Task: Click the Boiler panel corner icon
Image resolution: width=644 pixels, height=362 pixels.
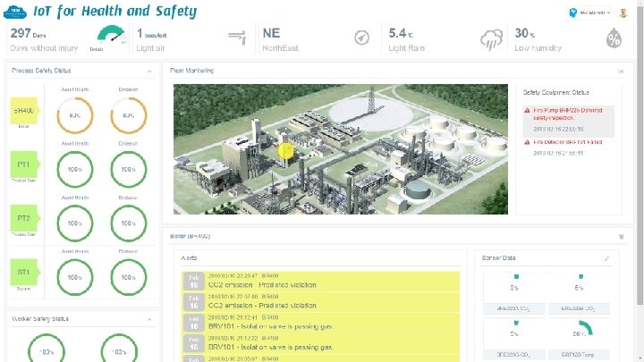Action: tap(621, 237)
